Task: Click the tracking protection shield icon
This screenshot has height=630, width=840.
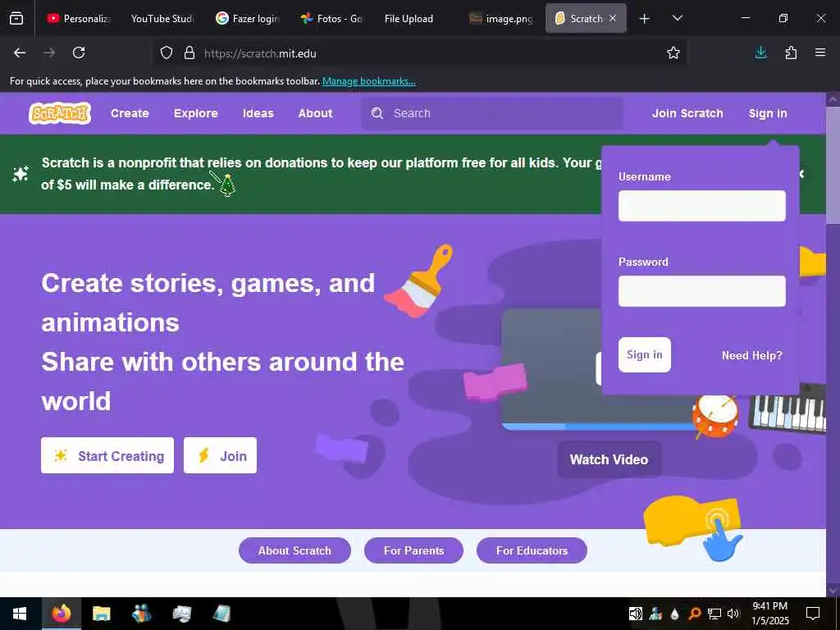Action: (x=167, y=53)
